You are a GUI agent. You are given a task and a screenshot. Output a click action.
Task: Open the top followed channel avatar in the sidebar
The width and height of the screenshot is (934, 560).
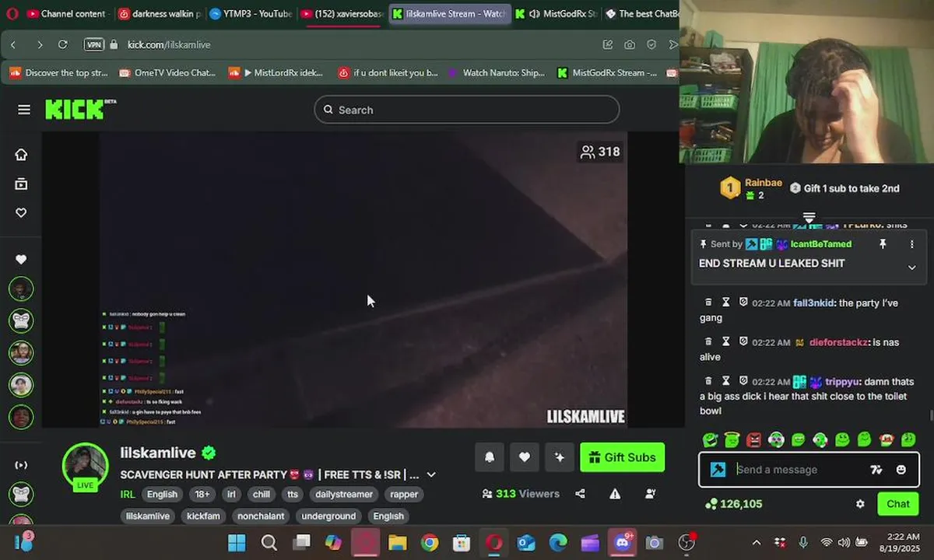tap(21, 289)
